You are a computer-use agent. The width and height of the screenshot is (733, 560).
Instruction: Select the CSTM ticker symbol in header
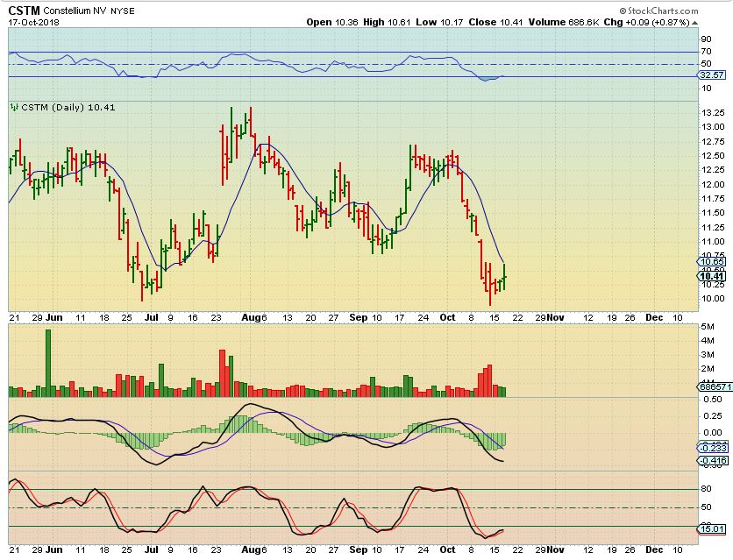pos(24,11)
